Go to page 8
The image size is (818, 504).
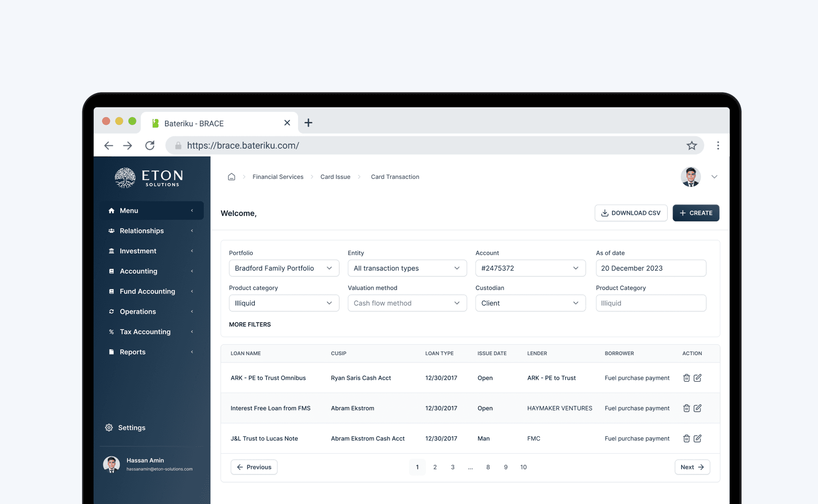click(488, 467)
